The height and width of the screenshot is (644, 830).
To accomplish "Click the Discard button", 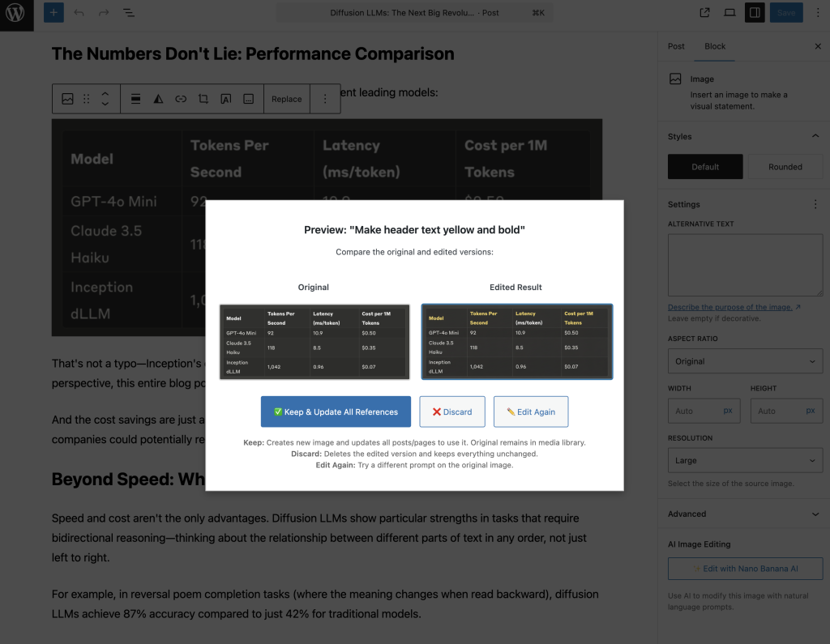I will click(x=452, y=412).
